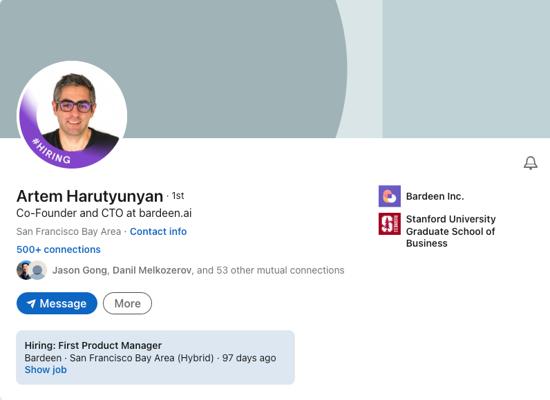Open Stanford University Graduate School of Business

[x=451, y=231]
